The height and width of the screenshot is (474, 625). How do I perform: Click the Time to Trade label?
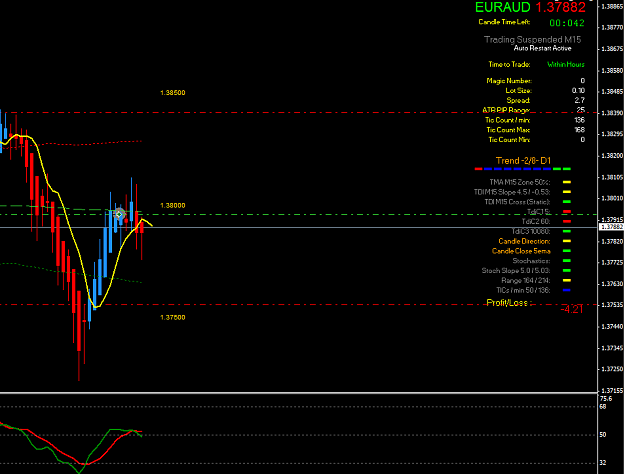(509, 64)
